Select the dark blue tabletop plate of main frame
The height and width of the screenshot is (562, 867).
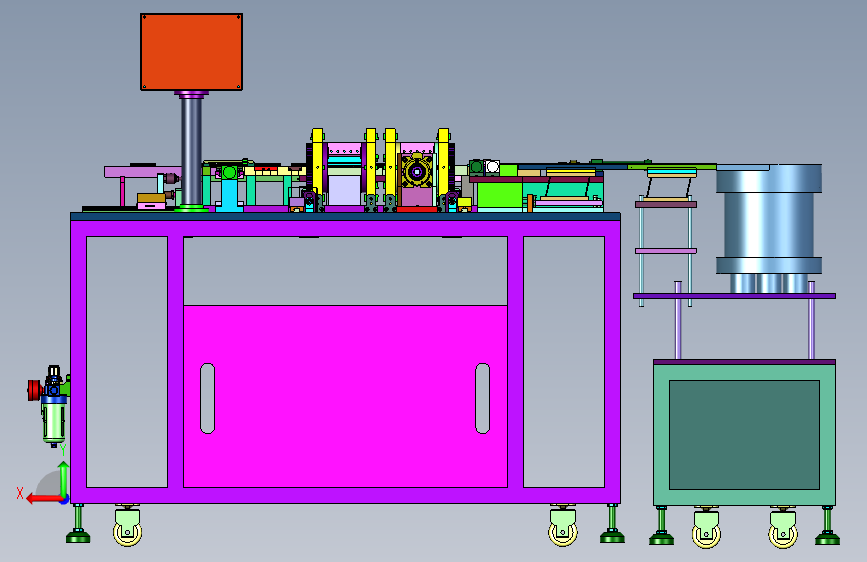(346, 216)
